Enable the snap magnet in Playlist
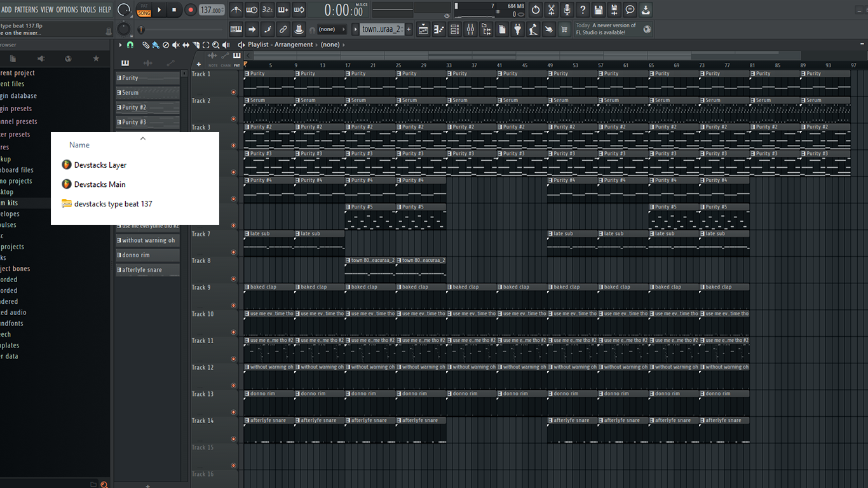 (x=130, y=44)
